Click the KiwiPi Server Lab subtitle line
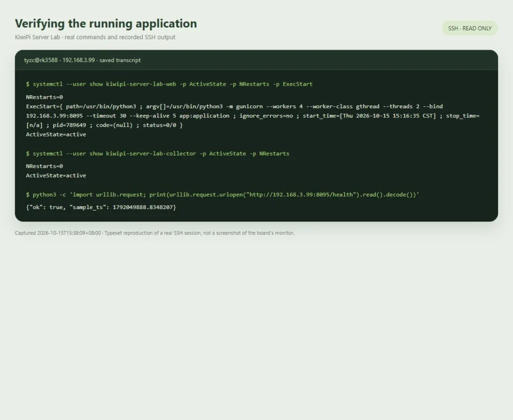 point(95,37)
